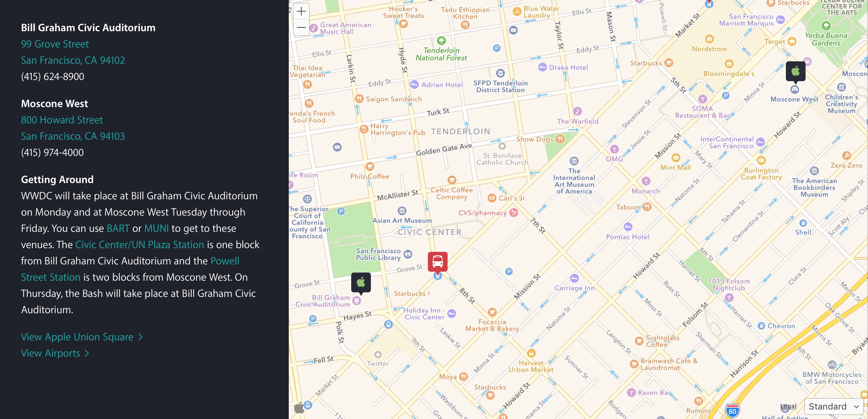Click the Interstate 80 highway shield
This screenshot has height=419, width=868.
point(733,411)
